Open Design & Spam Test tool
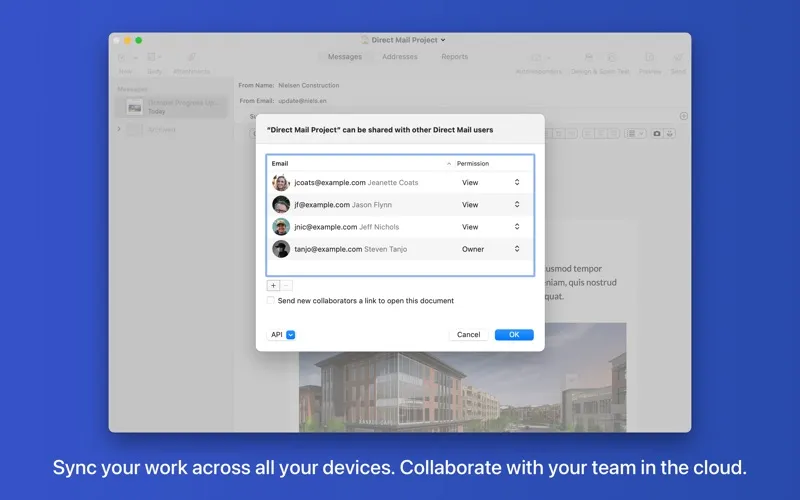This screenshot has height=500, width=800. pos(600,61)
